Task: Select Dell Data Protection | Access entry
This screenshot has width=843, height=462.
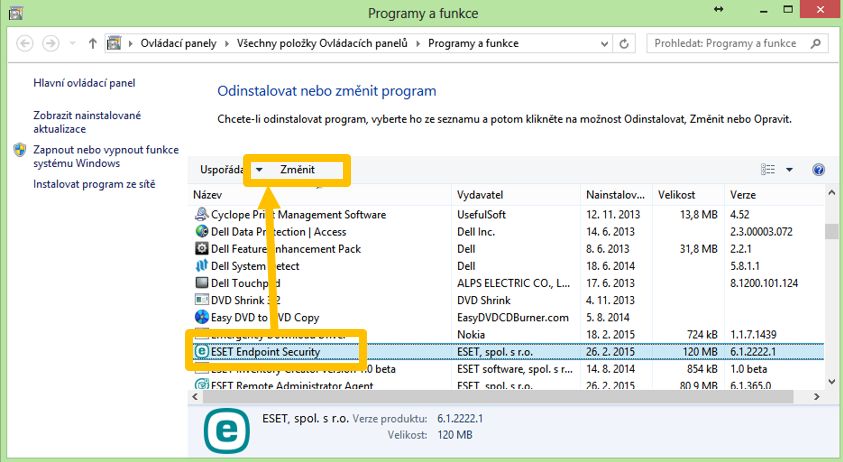Action: click(278, 232)
